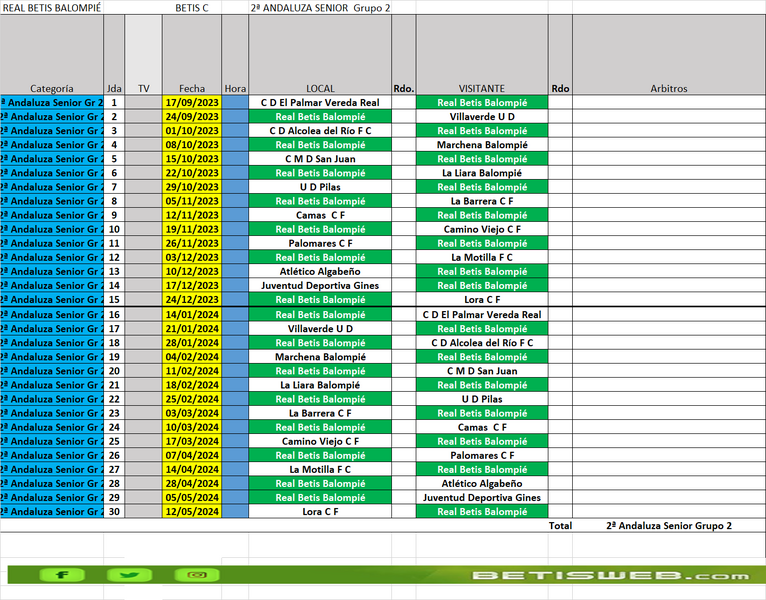The image size is (766, 600).
Task: Click the Facebook icon in the footer banner
Action: pos(62,575)
